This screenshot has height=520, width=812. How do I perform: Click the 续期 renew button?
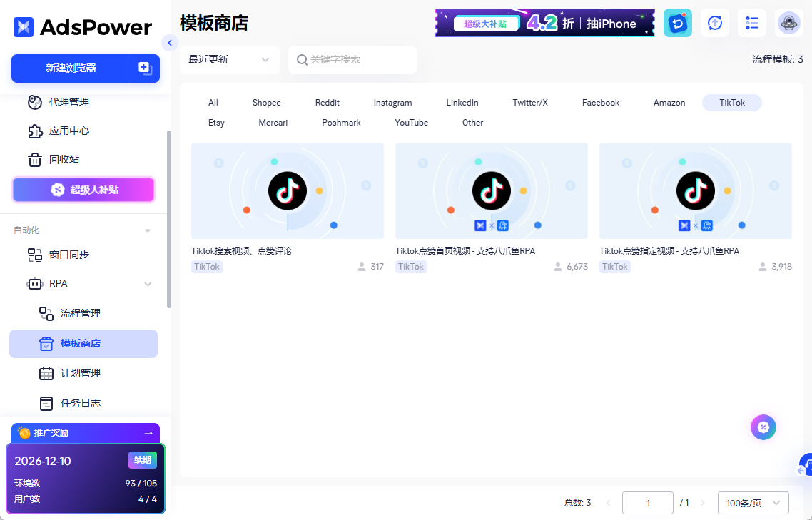pos(142,460)
